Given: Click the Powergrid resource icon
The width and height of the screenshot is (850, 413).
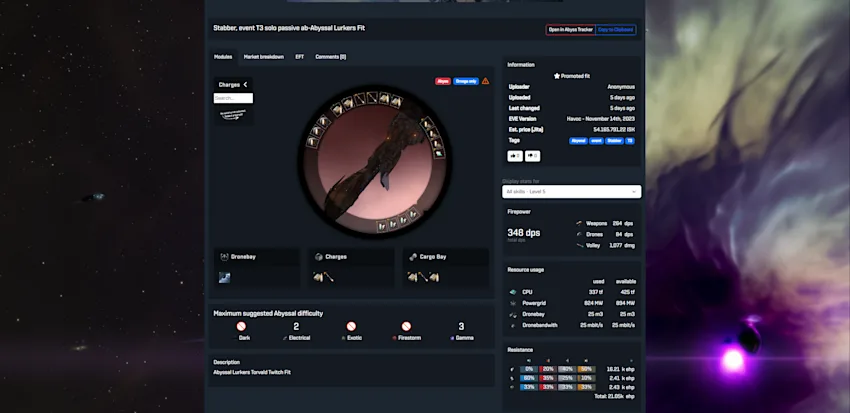Looking at the screenshot, I should [513, 304].
